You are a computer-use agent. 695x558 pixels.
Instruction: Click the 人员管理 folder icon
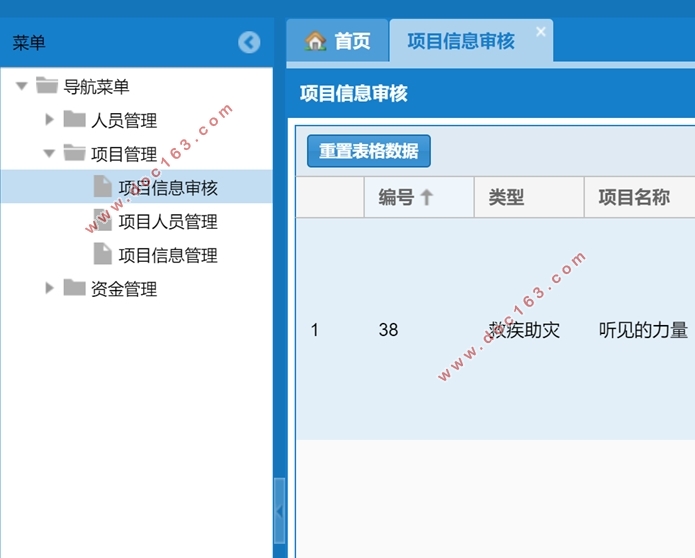click(x=74, y=119)
